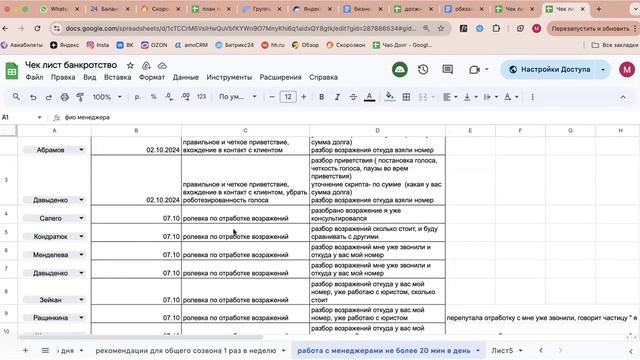Image resolution: width=640 pixels, height=360 pixels.
Task: Increase font size
Action: point(304,97)
